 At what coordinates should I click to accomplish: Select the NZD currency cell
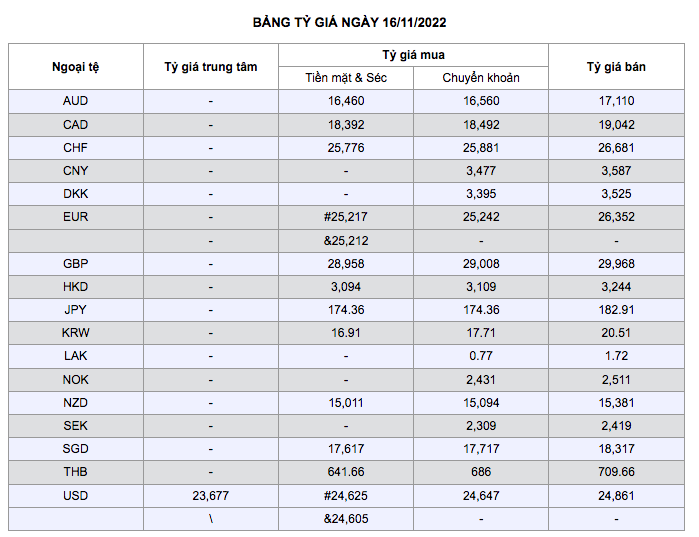(x=76, y=403)
